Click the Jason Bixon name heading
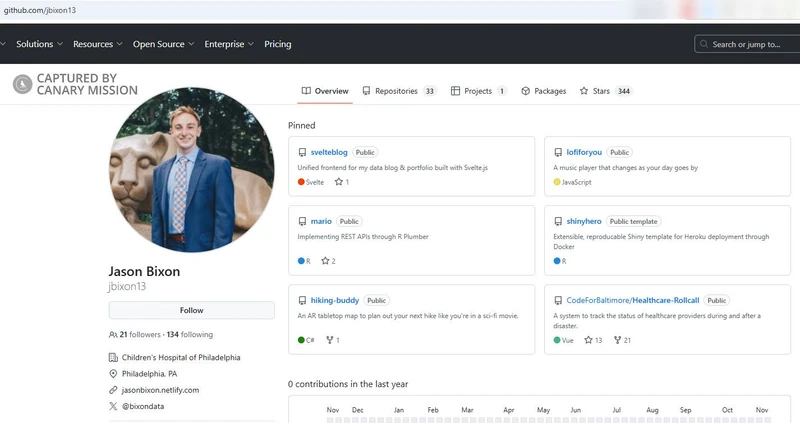The width and height of the screenshot is (800, 423). point(144,271)
